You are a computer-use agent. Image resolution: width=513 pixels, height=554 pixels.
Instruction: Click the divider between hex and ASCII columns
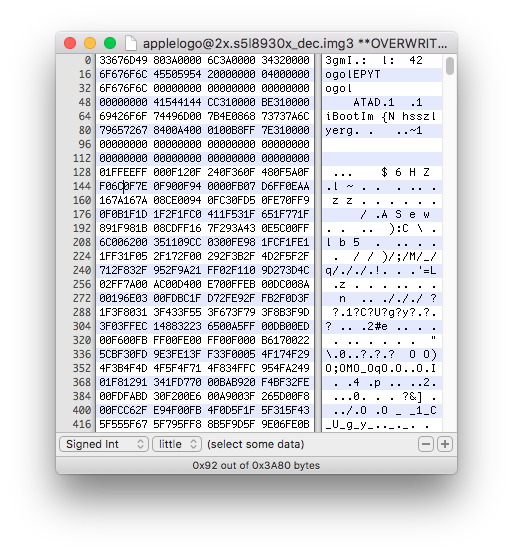318,243
